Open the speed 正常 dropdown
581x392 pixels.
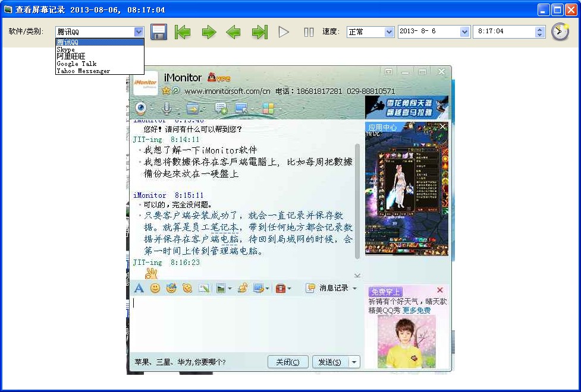pyautogui.click(x=389, y=32)
